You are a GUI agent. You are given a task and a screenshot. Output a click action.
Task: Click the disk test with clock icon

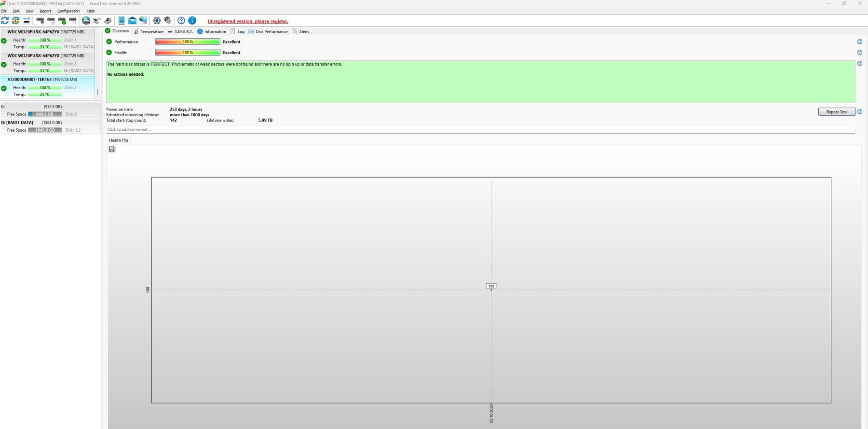[x=51, y=21]
